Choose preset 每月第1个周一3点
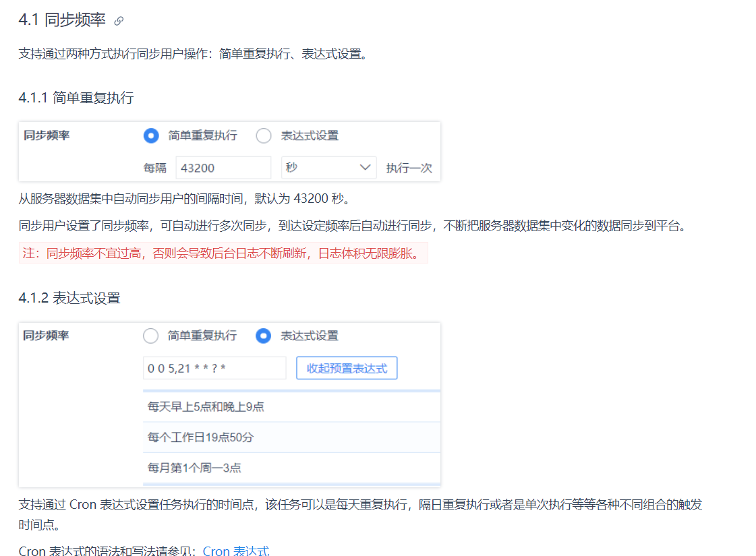Viewport: 756px width, 556px height. [292, 468]
